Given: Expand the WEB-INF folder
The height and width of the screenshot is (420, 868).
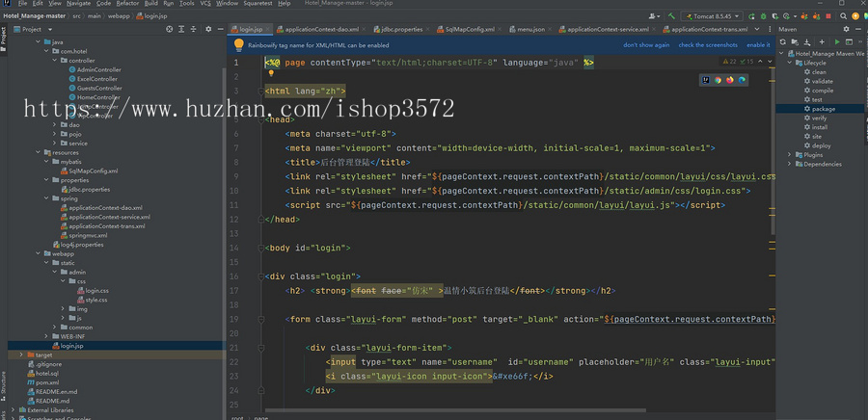Looking at the screenshot, I should pyautogui.click(x=46, y=336).
